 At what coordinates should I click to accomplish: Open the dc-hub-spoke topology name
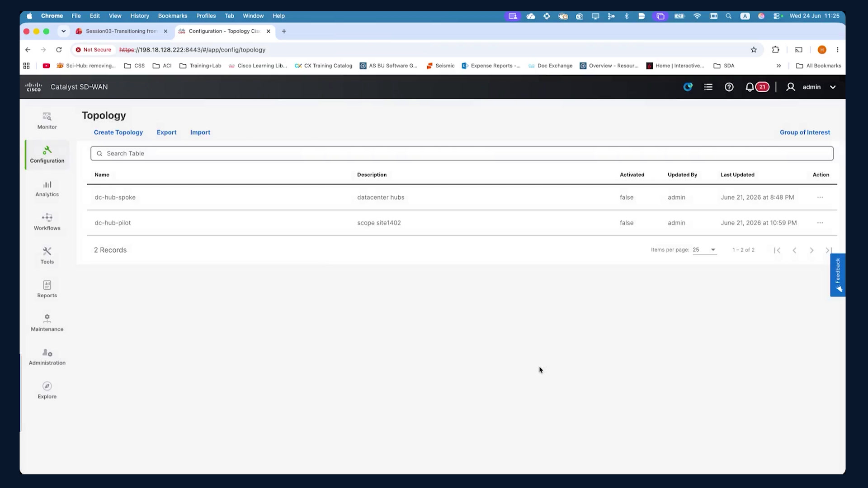tap(115, 197)
